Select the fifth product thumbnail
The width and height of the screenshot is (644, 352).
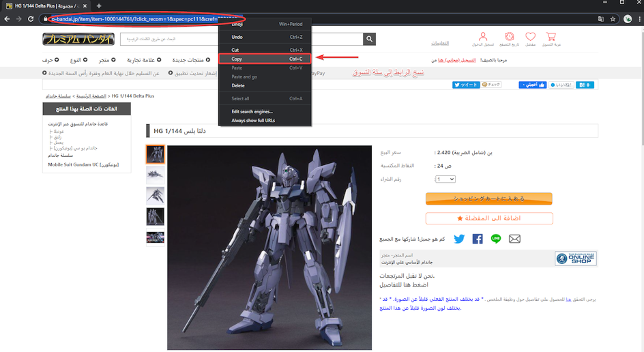coord(156,237)
